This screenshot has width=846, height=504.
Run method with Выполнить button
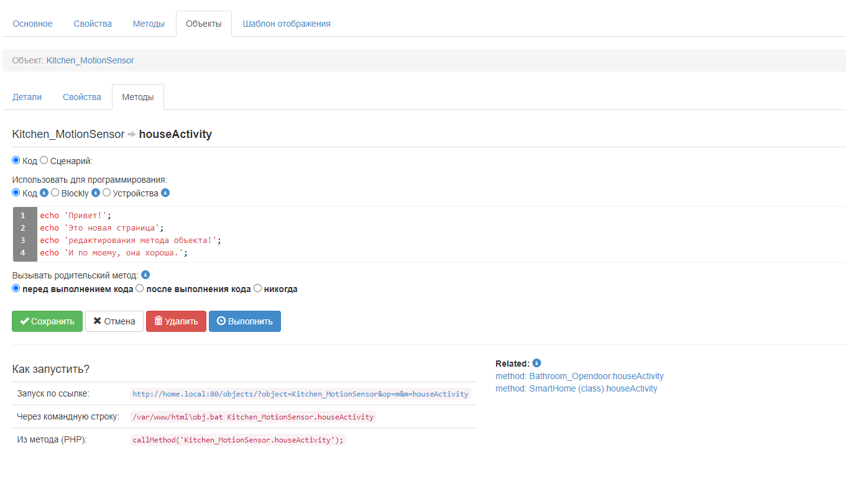(245, 321)
